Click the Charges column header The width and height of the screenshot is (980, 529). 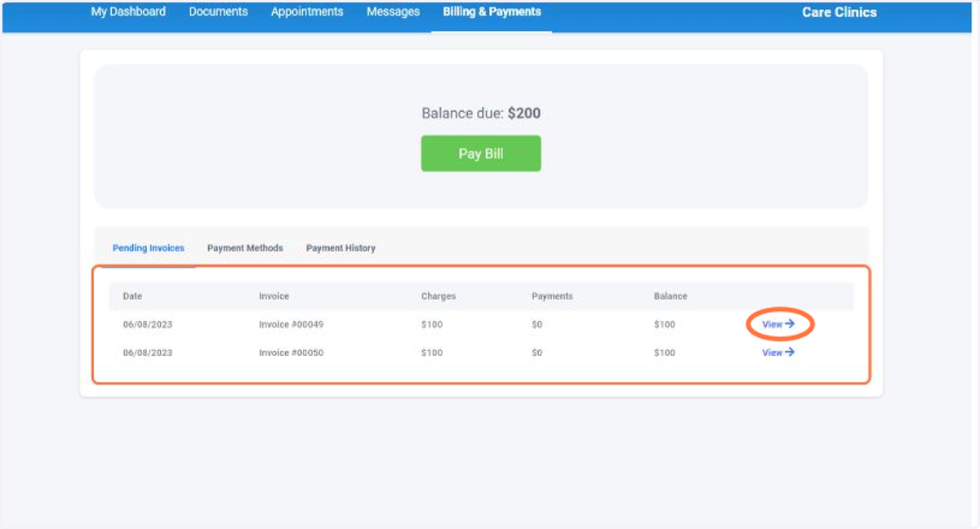click(439, 296)
